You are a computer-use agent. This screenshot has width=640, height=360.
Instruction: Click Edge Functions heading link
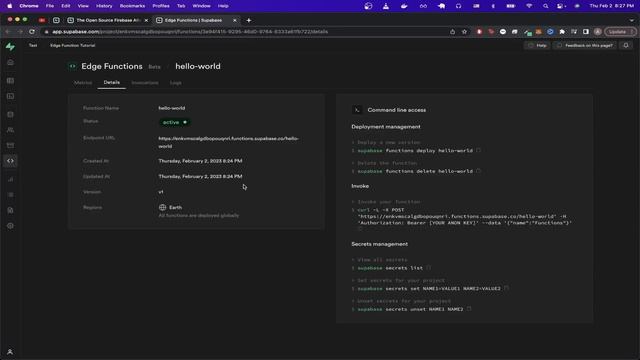112,66
